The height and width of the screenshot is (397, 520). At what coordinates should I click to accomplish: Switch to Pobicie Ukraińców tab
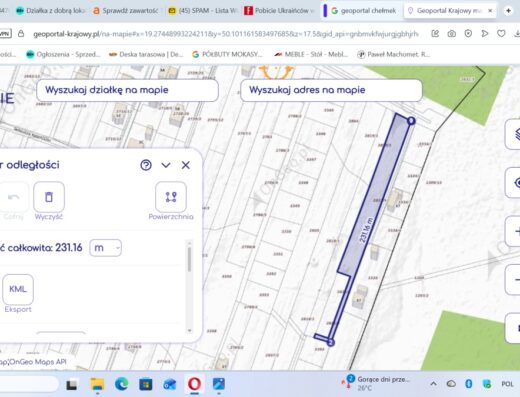(279, 11)
